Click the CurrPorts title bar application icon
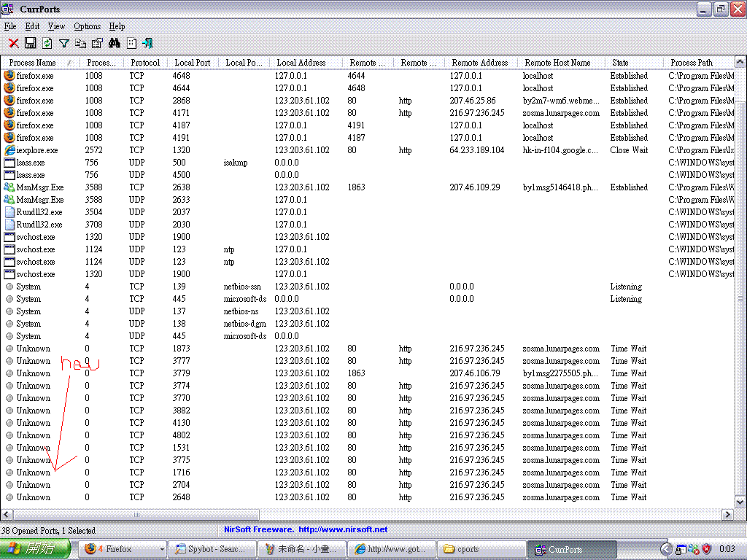Screen dimensions: 747x560 point(8,9)
